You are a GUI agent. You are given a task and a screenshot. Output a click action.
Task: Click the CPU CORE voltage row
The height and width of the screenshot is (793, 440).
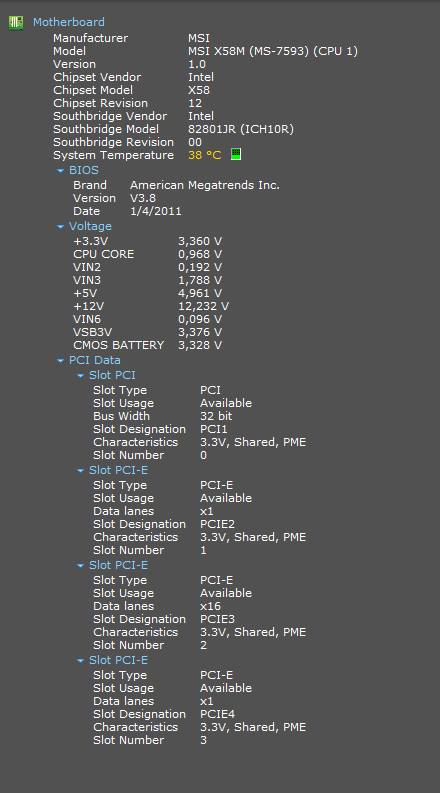pos(148,254)
